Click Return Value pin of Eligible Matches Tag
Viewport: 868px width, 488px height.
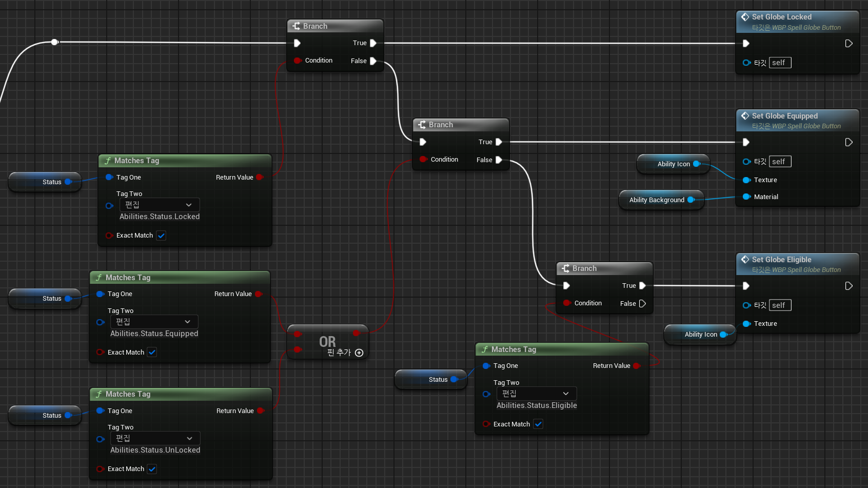[x=637, y=366]
